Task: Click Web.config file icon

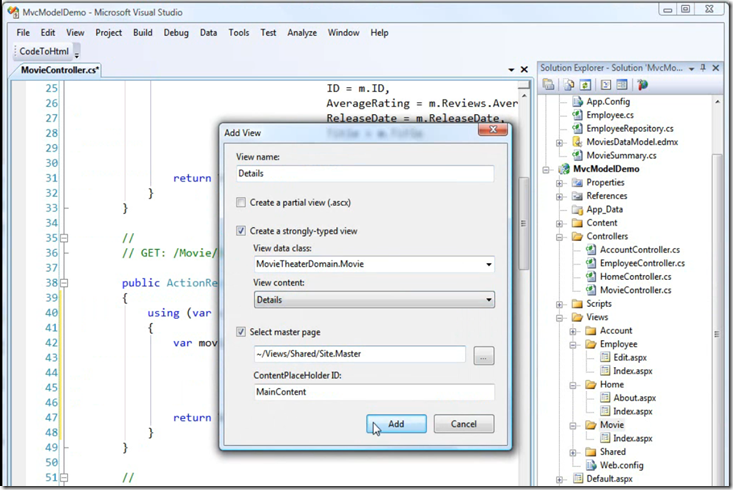Action: [x=591, y=465]
